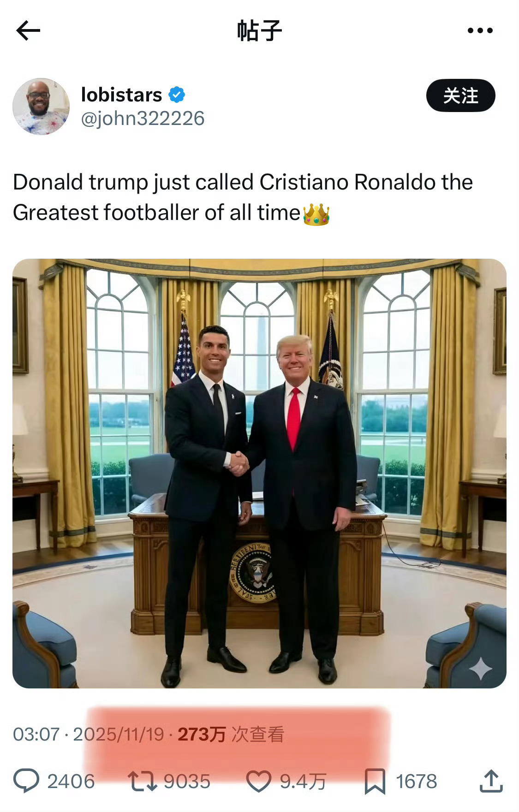The height and width of the screenshot is (812, 519).
Task: Click the blue verified badge
Action: pos(177,95)
